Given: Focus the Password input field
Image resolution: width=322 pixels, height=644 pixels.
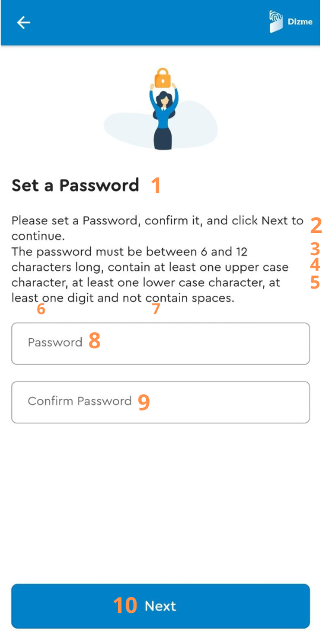Looking at the screenshot, I should tap(160, 344).
